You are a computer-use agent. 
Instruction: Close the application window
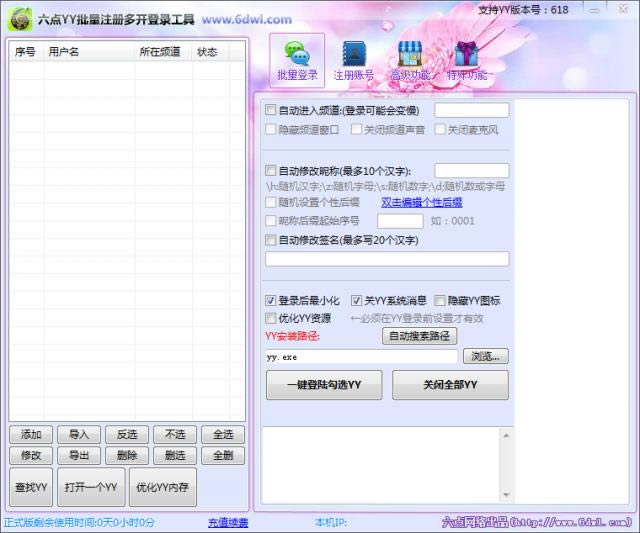623,9
